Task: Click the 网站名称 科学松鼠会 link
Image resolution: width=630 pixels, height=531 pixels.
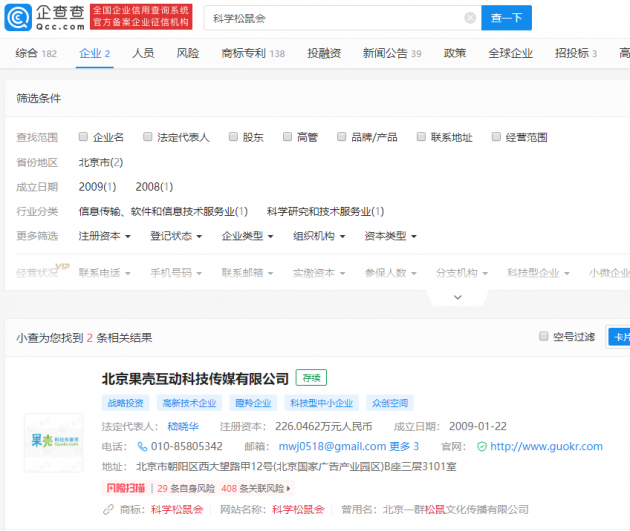Action: click(298, 510)
